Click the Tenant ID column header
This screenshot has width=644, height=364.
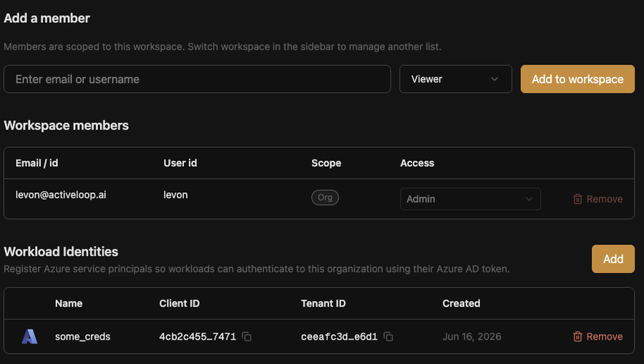(x=323, y=304)
